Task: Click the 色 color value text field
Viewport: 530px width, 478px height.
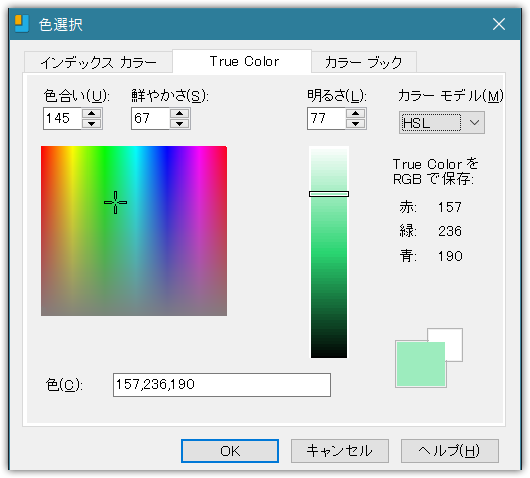Action: point(222,385)
